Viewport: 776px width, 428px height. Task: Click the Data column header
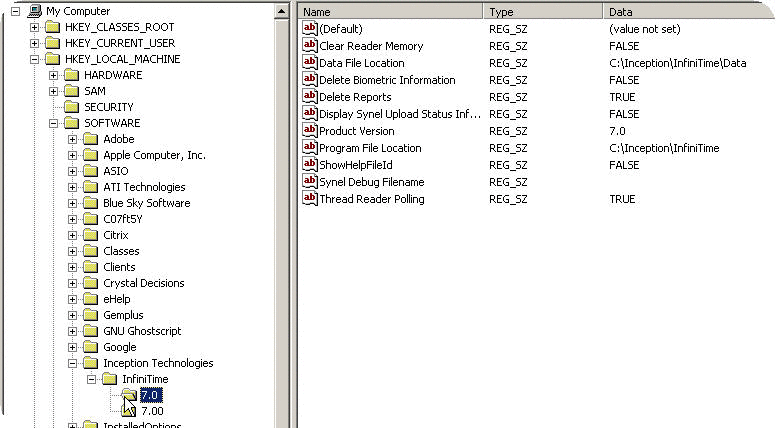688,12
